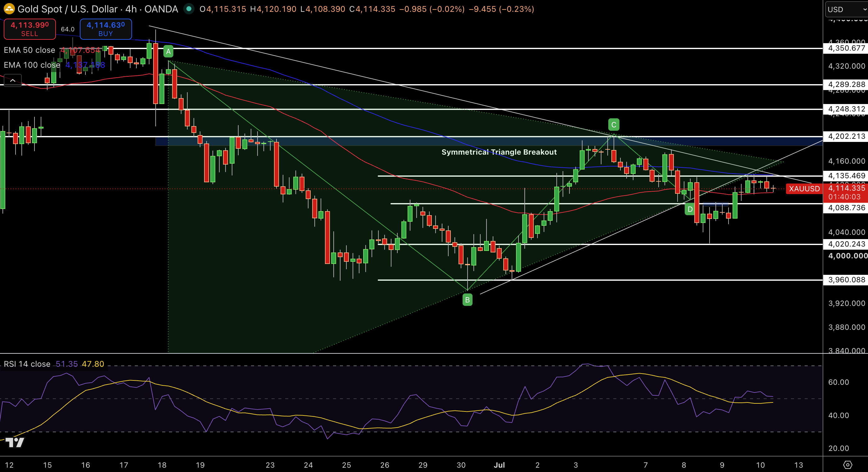Click the Gold Spot / U.S. Dollar title
The width and height of the screenshot is (868, 472).
click(98, 9)
